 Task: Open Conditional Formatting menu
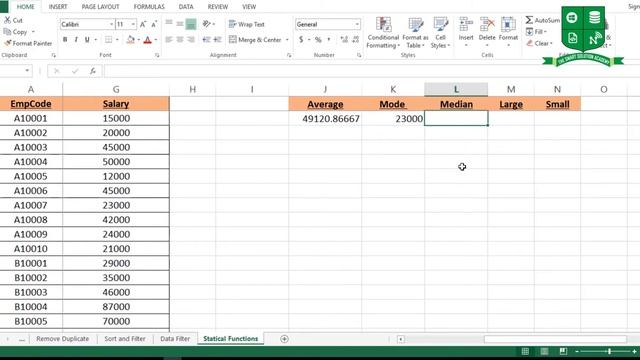click(x=383, y=33)
